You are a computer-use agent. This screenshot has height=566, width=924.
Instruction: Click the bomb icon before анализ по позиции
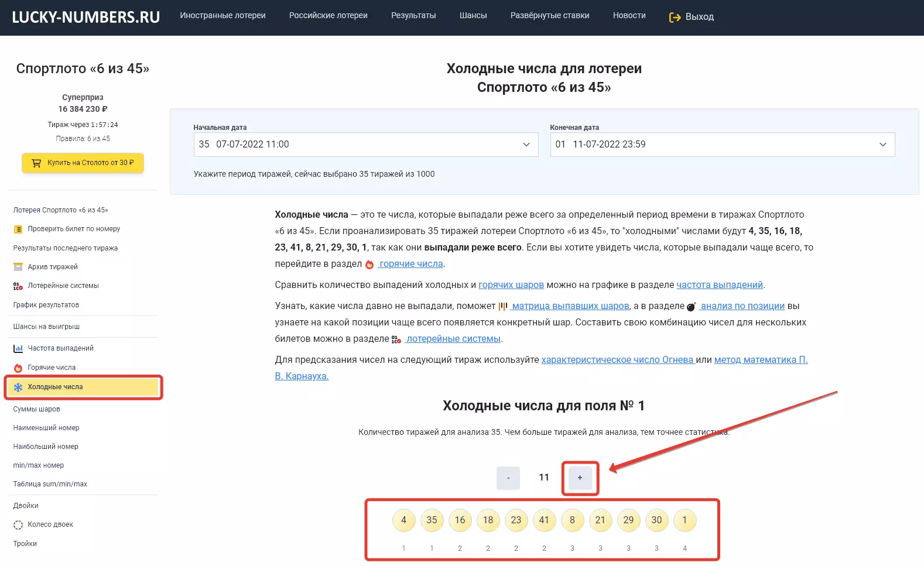tap(691, 307)
